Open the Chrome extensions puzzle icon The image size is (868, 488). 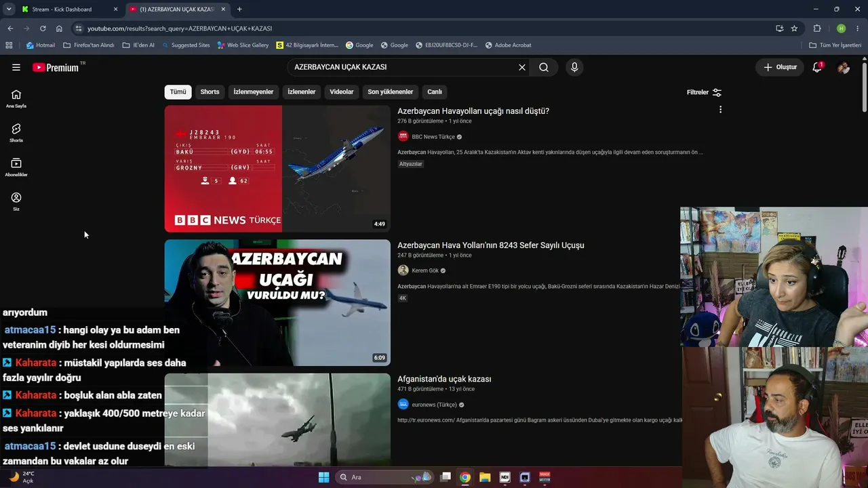click(x=817, y=28)
